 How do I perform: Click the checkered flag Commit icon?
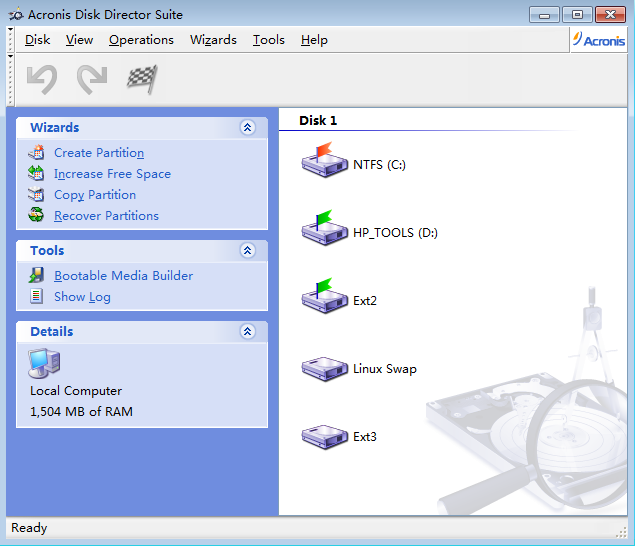[x=142, y=79]
